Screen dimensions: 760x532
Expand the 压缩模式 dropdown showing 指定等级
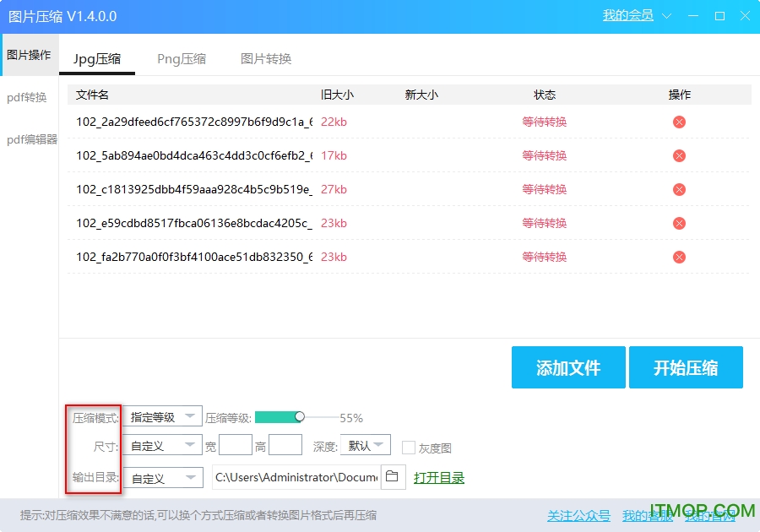click(x=162, y=416)
